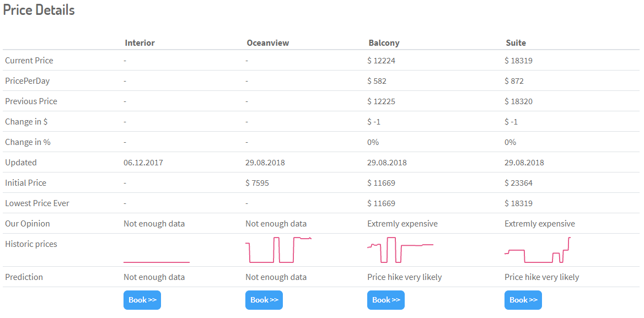The height and width of the screenshot is (318, 644).
Task: Click Balcony current price $ 12224
Action: [381, 61]
